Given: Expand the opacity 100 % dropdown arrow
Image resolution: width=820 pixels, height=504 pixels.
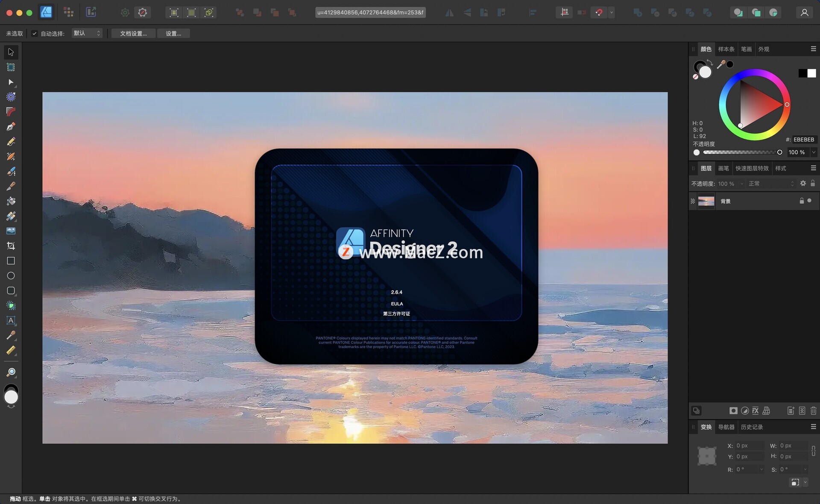Looking at the screenshot, I should point(814,152).
